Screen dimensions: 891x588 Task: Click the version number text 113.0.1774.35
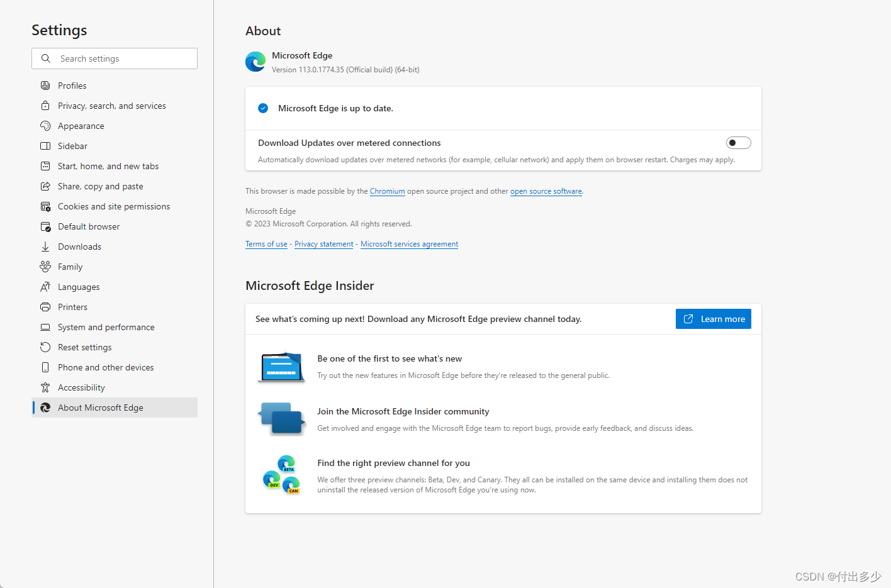(321, 70)
